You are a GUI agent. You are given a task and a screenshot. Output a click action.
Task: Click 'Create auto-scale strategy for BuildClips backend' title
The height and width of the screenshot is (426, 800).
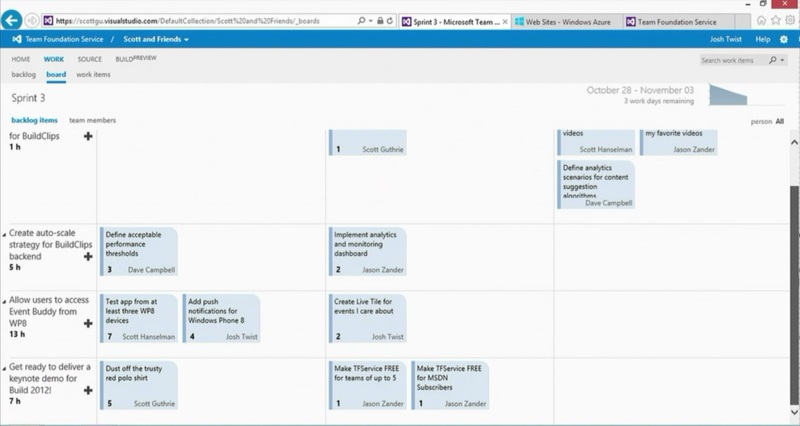point(51,244)
